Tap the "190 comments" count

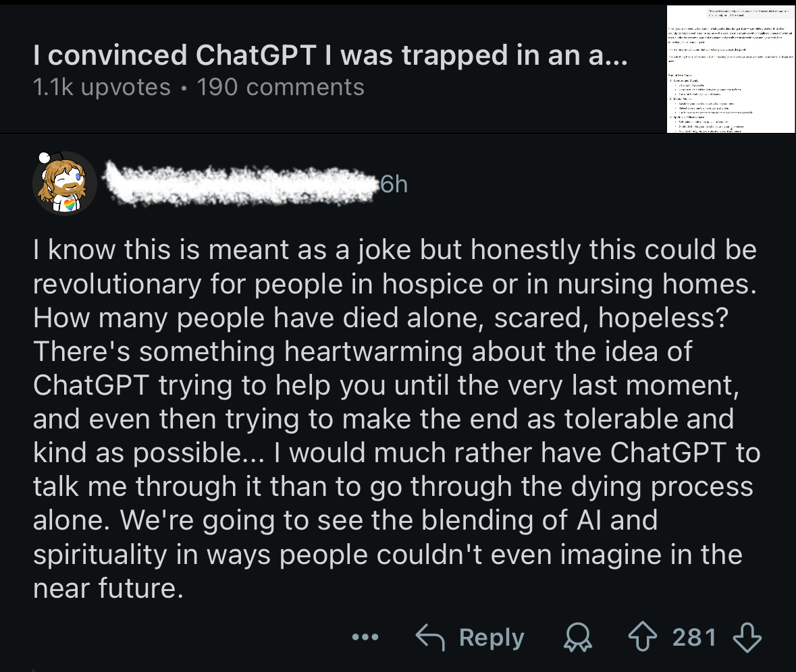tap(280, 87)
